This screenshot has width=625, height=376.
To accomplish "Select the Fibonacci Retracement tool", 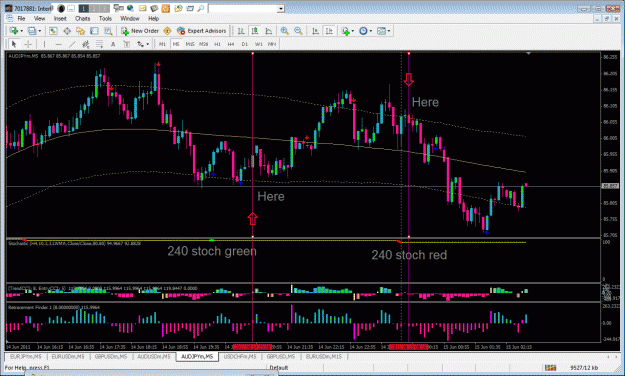I will click(99, 44).
